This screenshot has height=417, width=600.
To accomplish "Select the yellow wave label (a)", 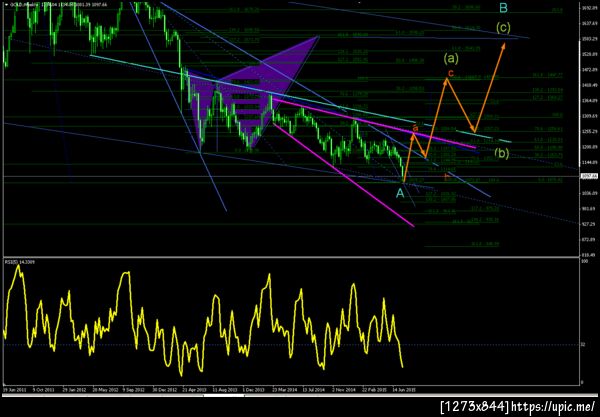I will (x=451, y=58).
